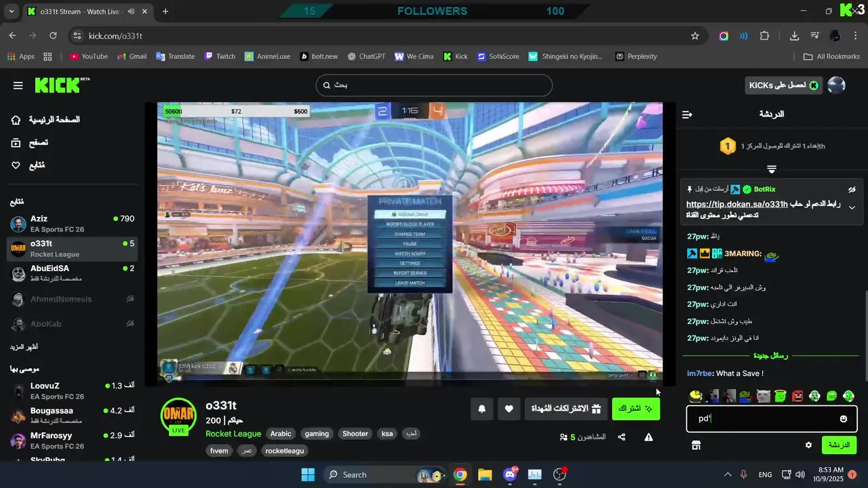Open the ChatGPT bookmark
The width and height of the screenshot is (868, 488).
click(x=366, y=56)
